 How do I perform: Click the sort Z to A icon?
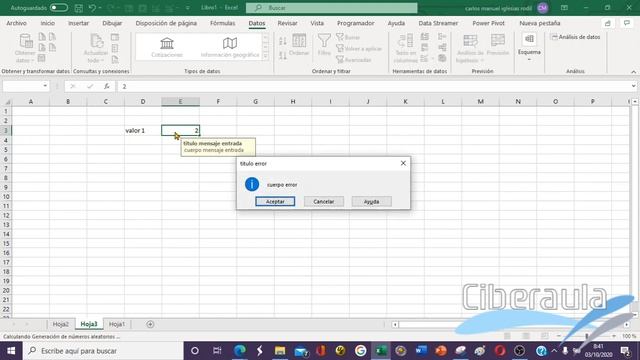click(x=282, y=55)
